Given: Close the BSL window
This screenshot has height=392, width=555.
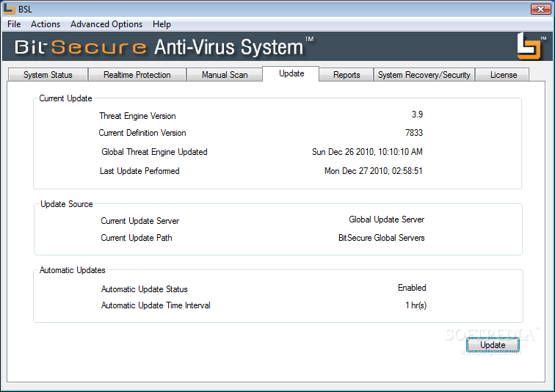Looking at the screenshot, I should (x=540, y=10).
